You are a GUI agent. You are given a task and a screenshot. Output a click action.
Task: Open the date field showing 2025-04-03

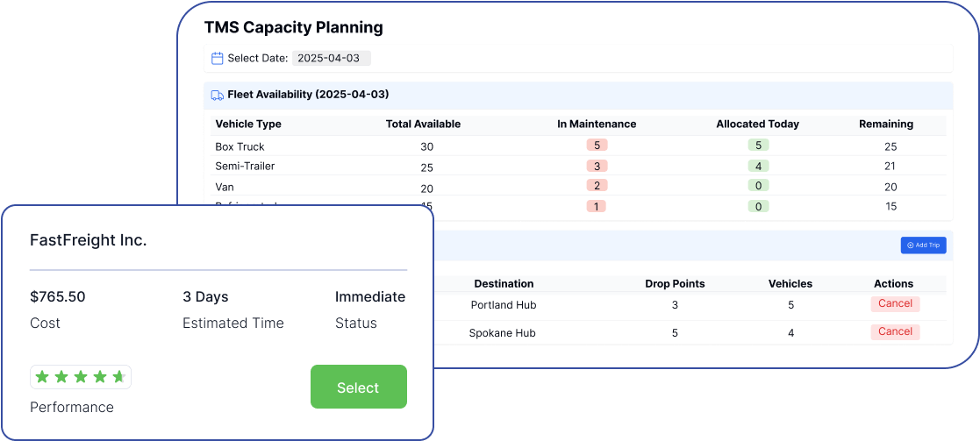[332, 59]
